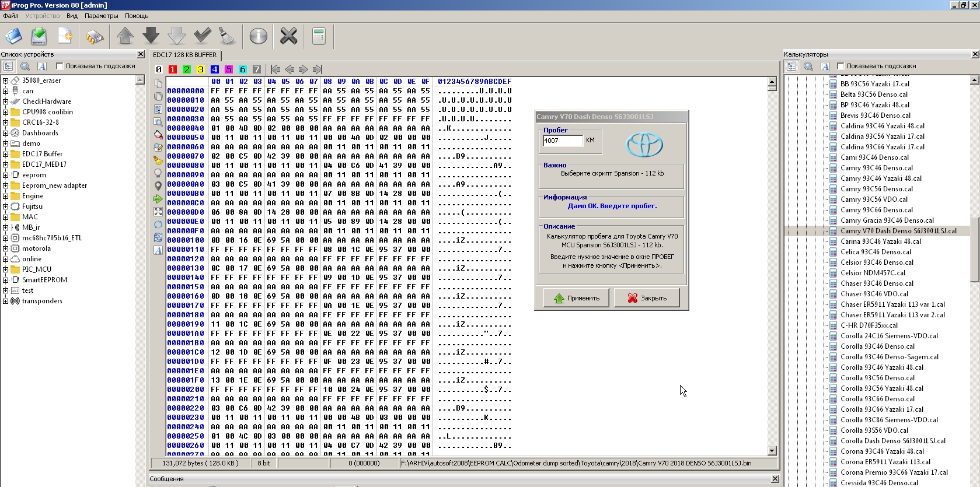The image size is (980, 487).
Task: Click the verify checkmark toolbar icon
Action: [202, 37]
